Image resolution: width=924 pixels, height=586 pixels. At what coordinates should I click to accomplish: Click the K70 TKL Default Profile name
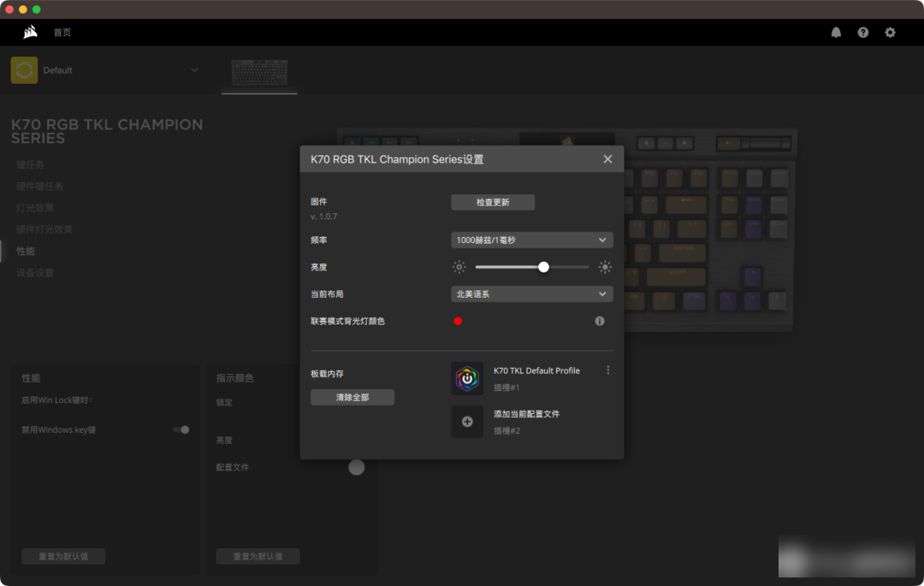click(536, 370)
